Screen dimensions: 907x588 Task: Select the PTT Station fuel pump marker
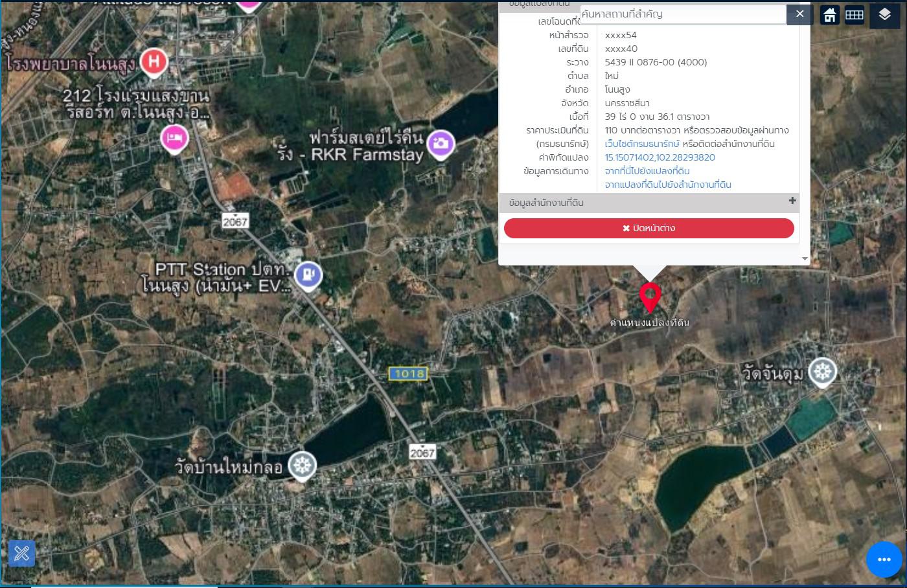tap(308, 275)
